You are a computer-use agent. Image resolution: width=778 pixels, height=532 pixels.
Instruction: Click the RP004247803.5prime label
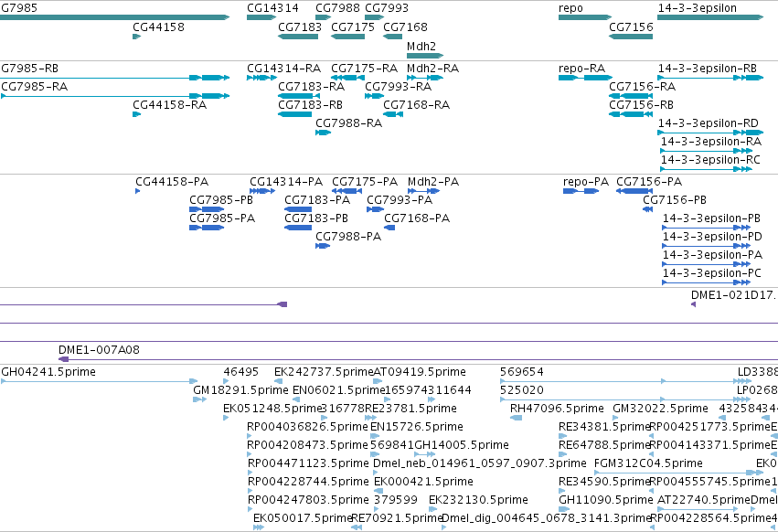pos(308,500)
